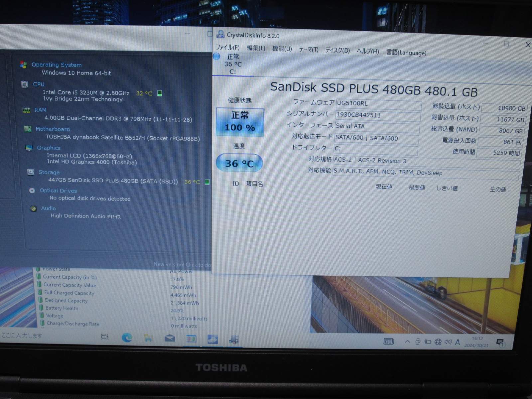Screen dimensions: 532x399
Task: Click the CPU heading link in Speccy
Action: pos(39,84)
